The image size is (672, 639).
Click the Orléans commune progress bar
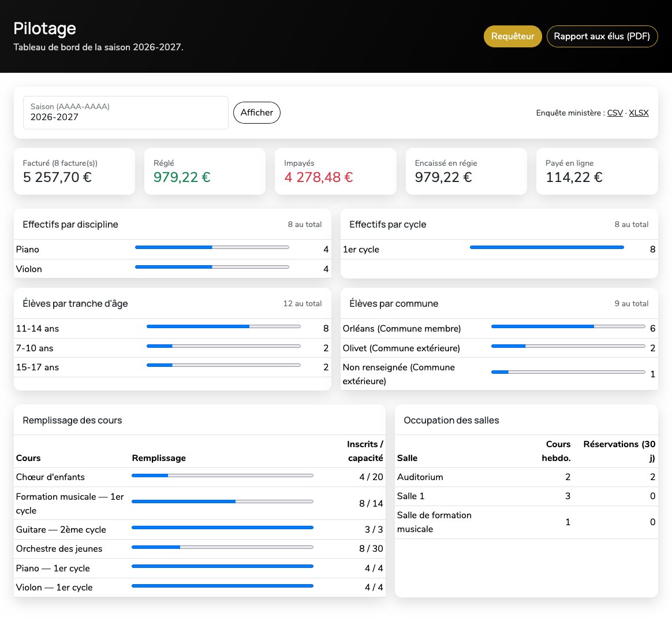click(568, 327)
